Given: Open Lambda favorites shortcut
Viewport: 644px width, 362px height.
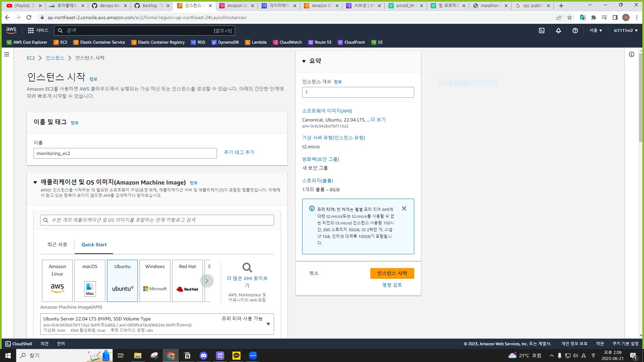Looking at the screenshot, I should pos(256,42).
